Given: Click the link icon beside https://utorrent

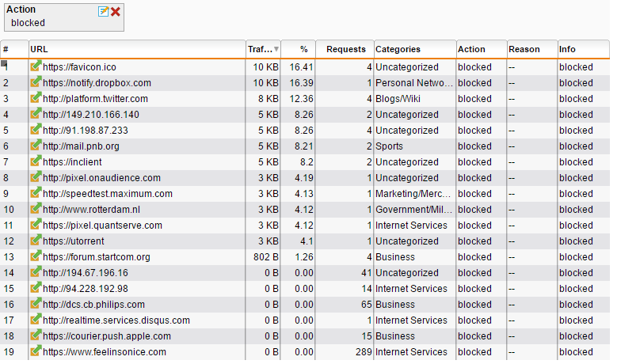Looking at the screenshot, I should (36, 241).
